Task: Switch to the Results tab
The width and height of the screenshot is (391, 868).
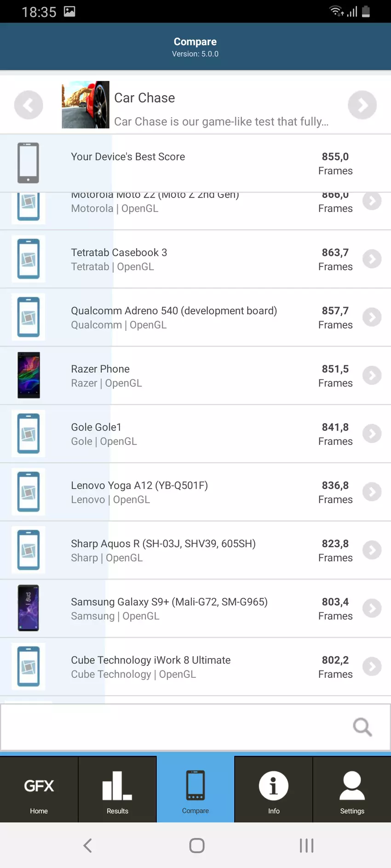Action: (117, 790)
